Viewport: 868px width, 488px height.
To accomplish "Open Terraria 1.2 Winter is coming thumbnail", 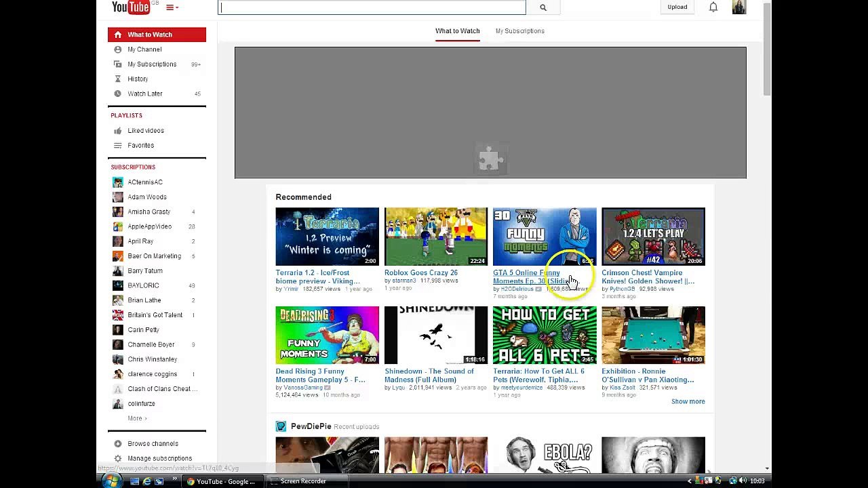I will 327,237.
